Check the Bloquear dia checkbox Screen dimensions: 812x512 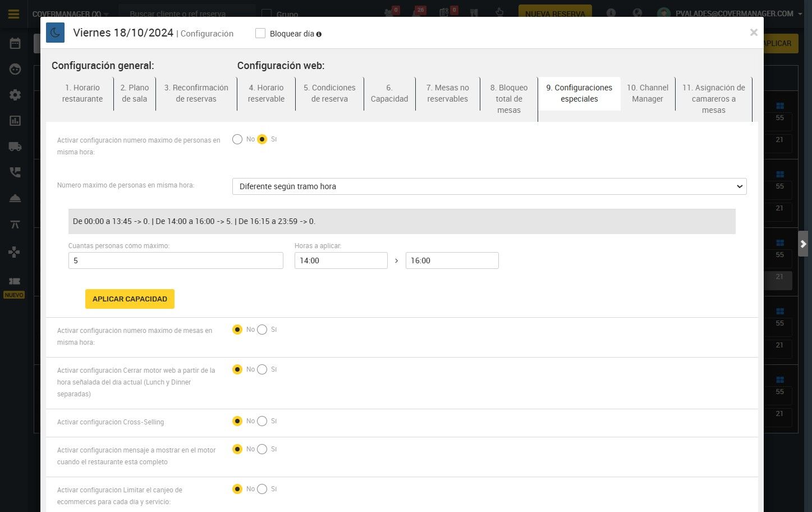coord(260,34)
